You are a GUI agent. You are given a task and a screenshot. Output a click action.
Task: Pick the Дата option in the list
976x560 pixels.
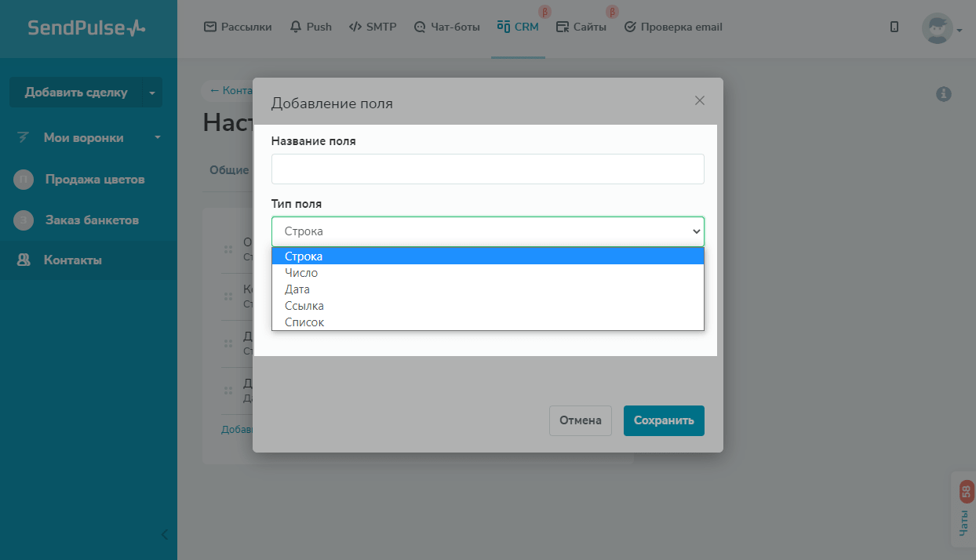click(297, 289)
